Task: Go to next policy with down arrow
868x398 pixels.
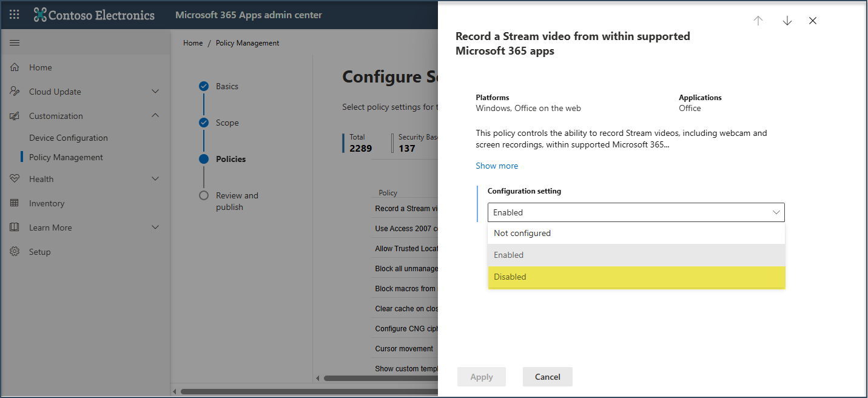Action: tap(787, 21)
